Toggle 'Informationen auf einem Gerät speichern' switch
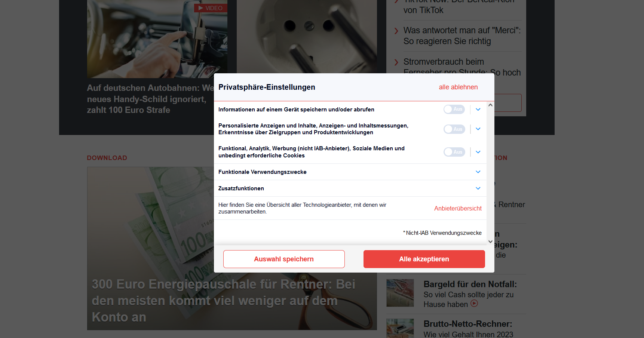The height and width of the screenshot is (338, 644). tap(454, 109)
